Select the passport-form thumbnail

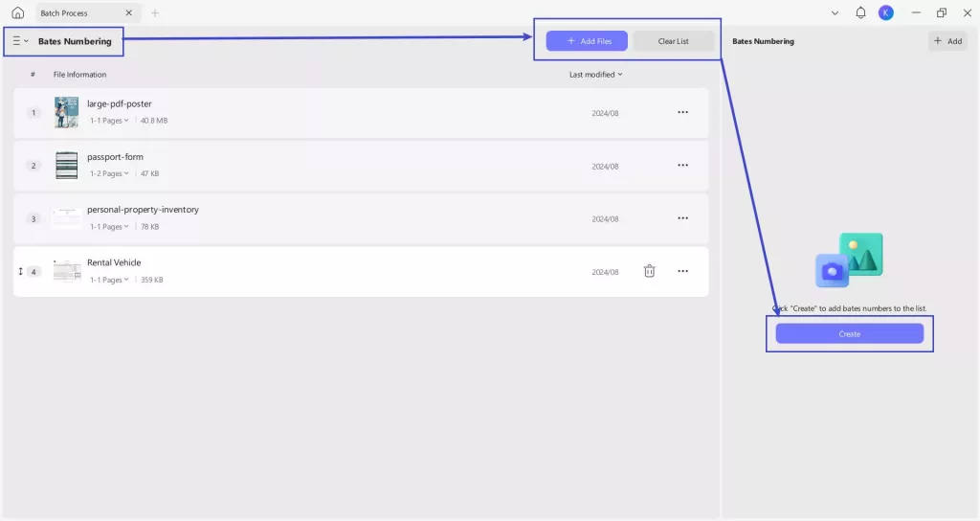66,165
